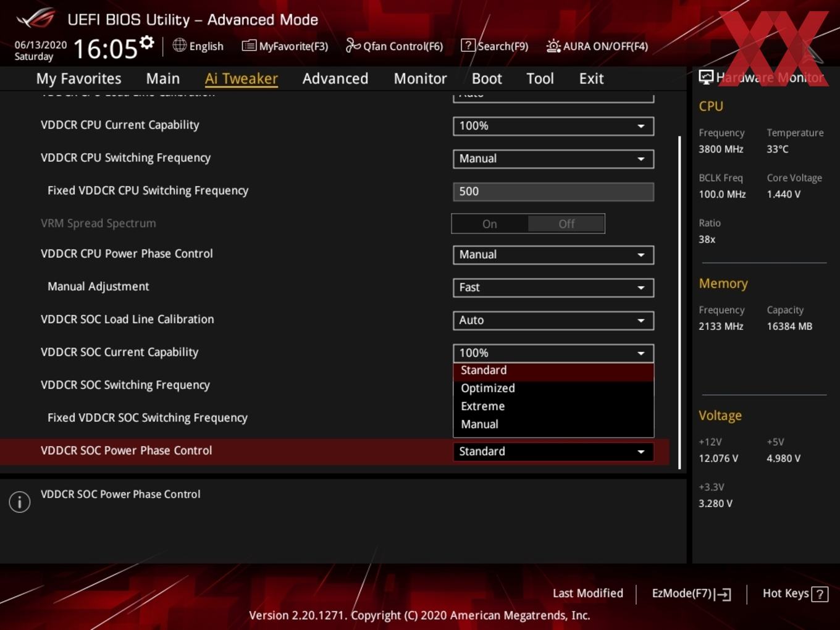Click the Search question mark icon
Screen dimensions: 840x630
coord(468,45)
